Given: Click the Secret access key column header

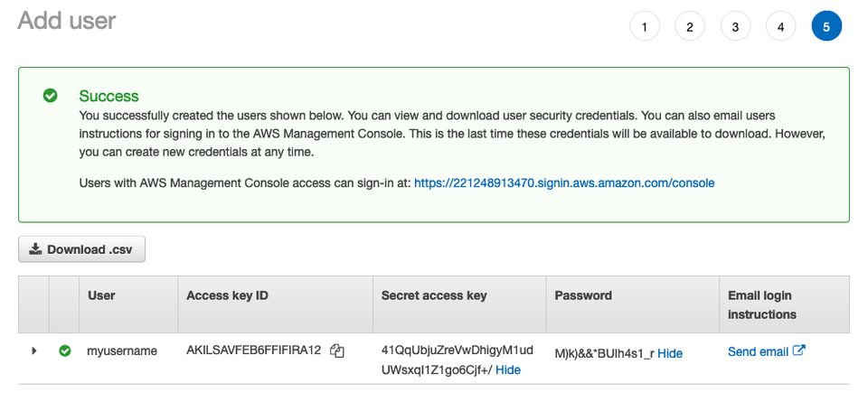Looking at the screenshot, I should pos(434,295).
